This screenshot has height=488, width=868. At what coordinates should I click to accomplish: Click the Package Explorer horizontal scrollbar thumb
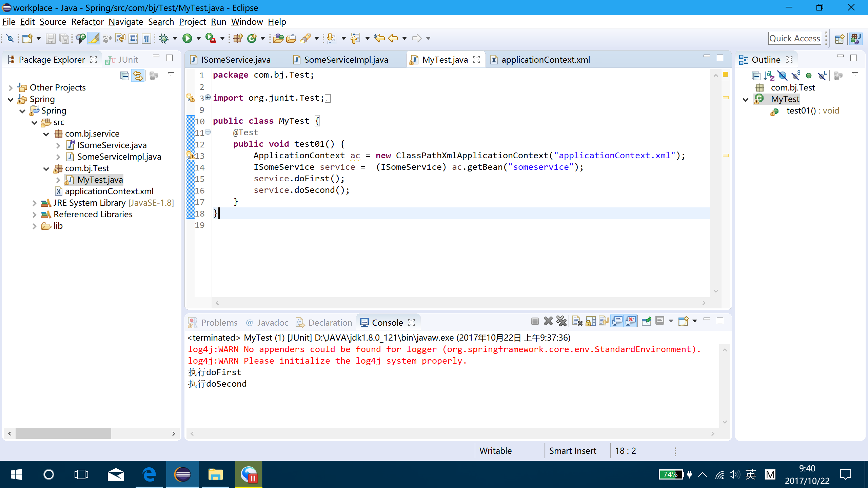63,433
